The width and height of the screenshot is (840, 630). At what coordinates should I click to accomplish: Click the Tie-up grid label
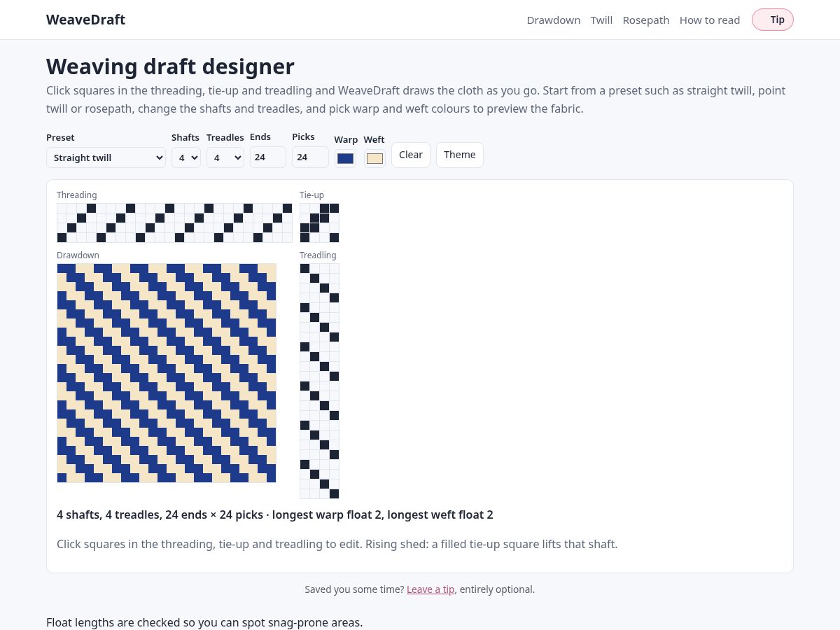pyautogui.click(x=312, y=195)
